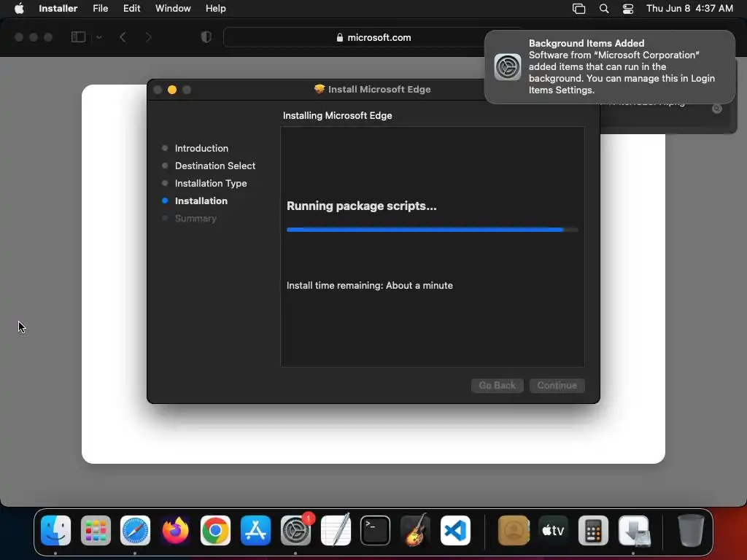Open Apple TV from the Dock
Image resolution: width=747 pixels, height=560 pixels.
[x=553, y=531]
